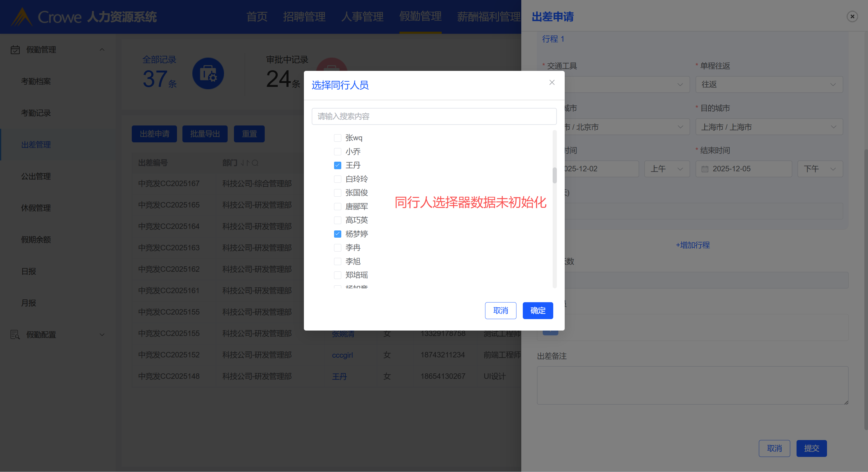The width and height of the screenshot is (868, 472).
Task: Uncheck the 王丹 checkbox
Action: click(x=337, y=165)
